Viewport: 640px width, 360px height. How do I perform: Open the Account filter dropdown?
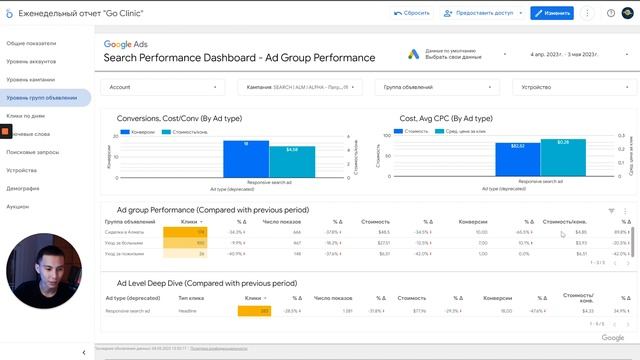coord(162,87)
